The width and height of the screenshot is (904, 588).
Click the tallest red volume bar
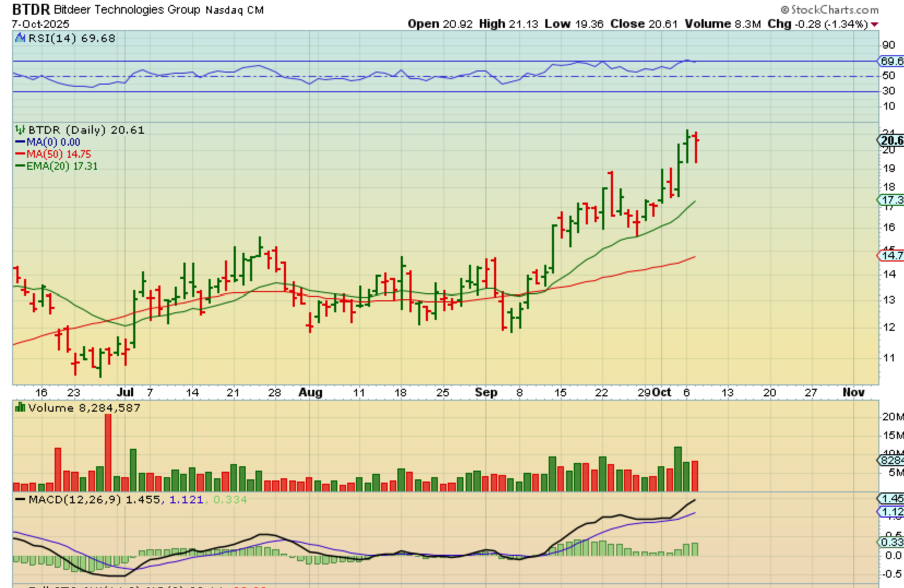[x=108, y=453]
